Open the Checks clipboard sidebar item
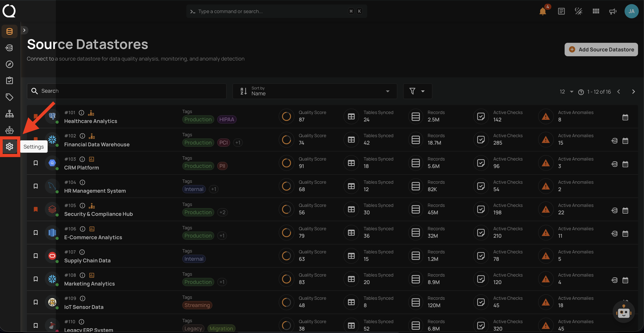Image resolution: width=644 pixels, height=333 pixels. [x=10, y=81]
